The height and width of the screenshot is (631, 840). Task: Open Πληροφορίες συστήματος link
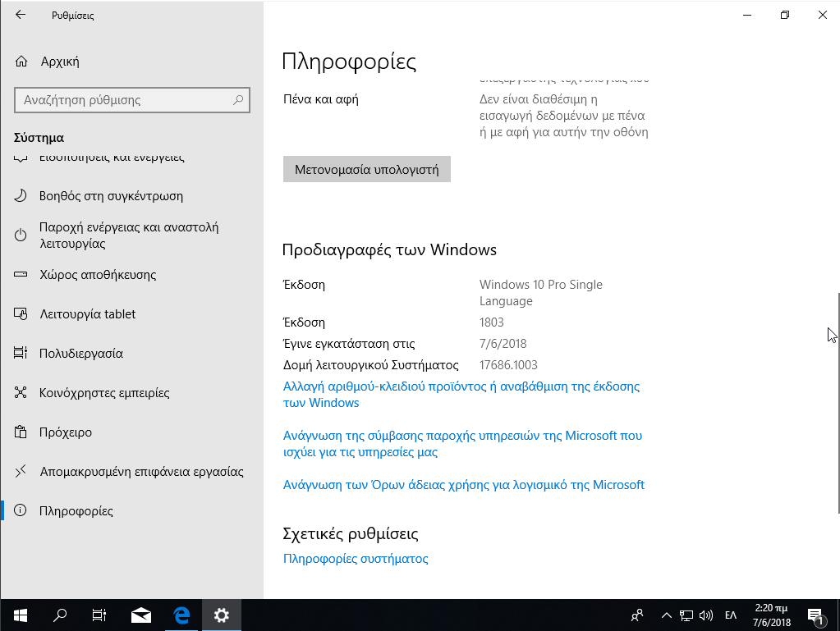[x=356, y=559]
